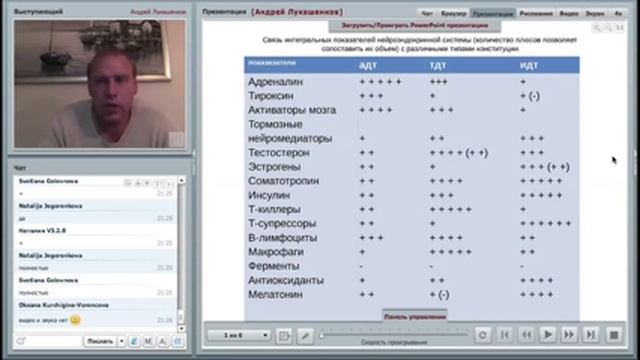Click the italic pen icon in chat toolbar

[134, 341]
